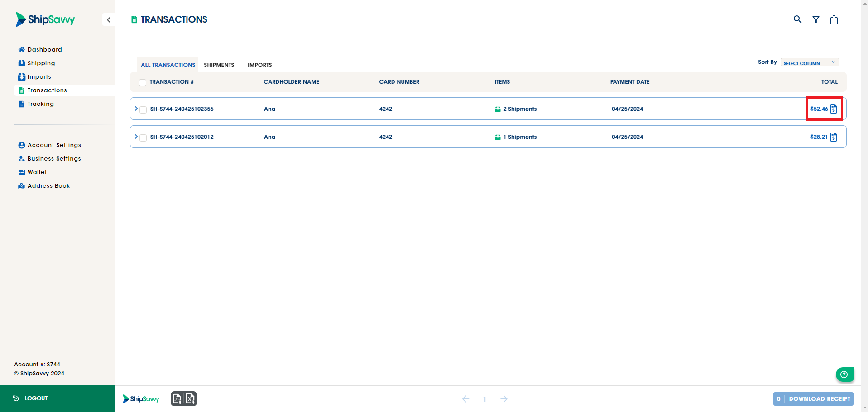Open receipt icon for $28.21 transaction
868x412 pixels.
(834, 137)
